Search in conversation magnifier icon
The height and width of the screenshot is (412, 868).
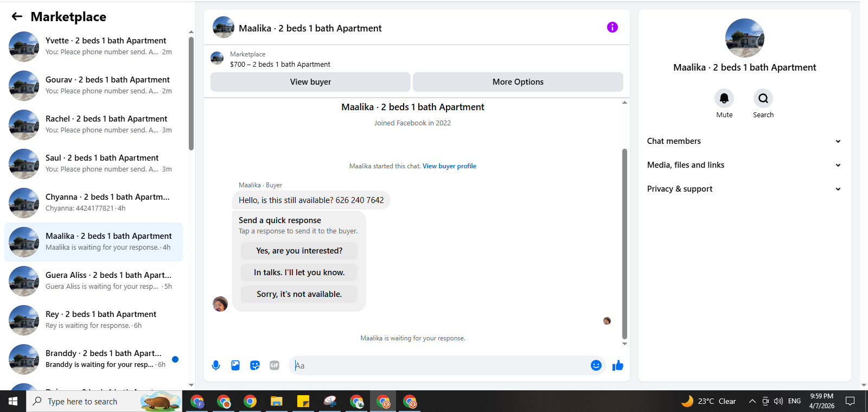coord(763,98)
